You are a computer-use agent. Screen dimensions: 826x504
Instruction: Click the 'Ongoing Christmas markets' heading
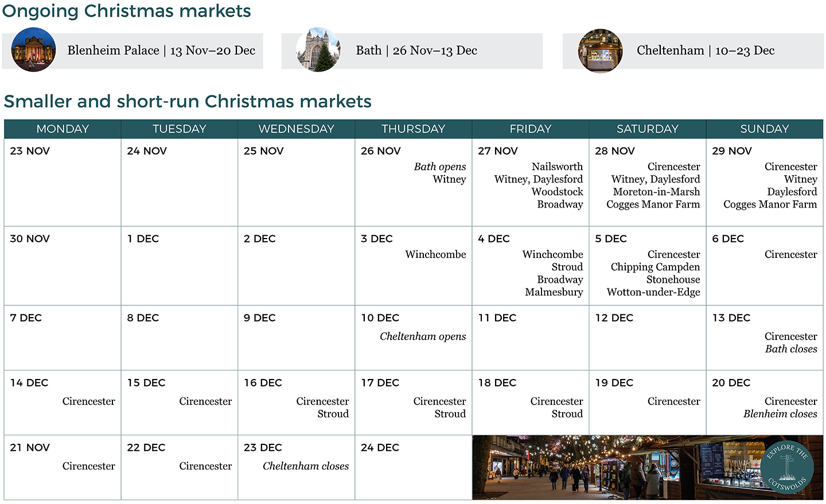(x=127, y=11)
